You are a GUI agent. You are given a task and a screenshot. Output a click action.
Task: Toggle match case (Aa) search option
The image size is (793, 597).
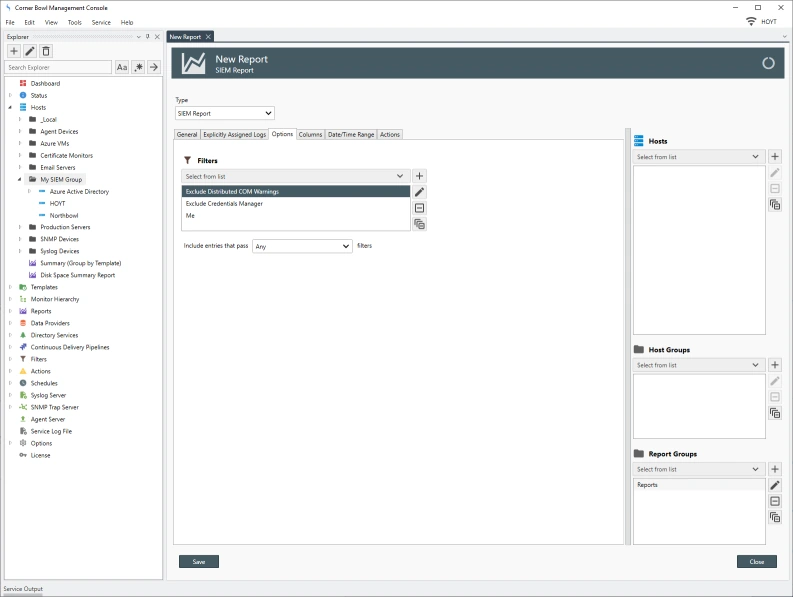pos(122,67)
